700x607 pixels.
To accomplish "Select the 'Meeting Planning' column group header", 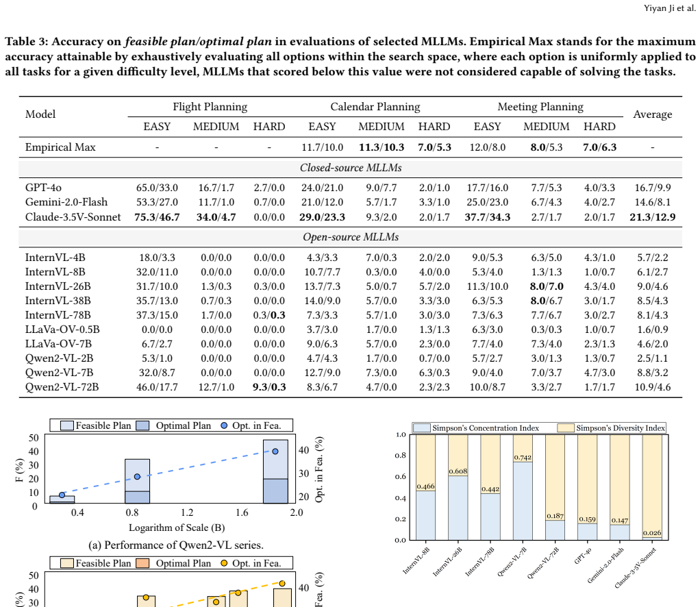I will [540, 107].
